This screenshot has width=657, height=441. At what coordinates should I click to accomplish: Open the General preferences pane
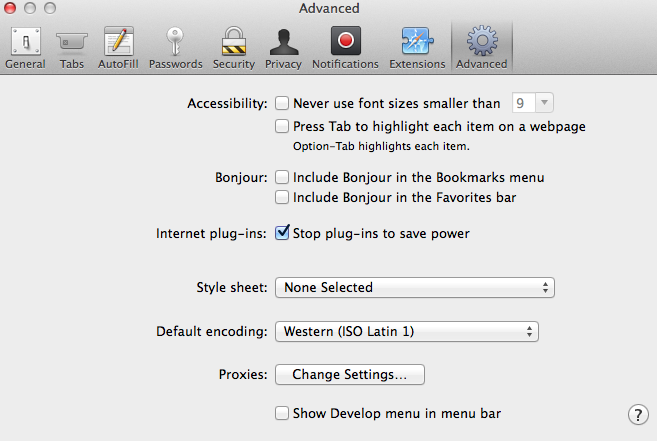[x=26, y=48]
